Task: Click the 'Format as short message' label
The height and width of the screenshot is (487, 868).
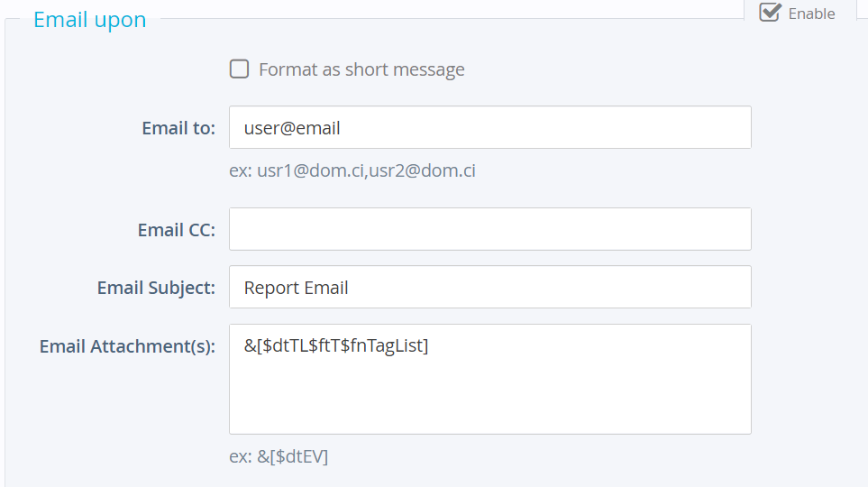Action: click(361, 69)
